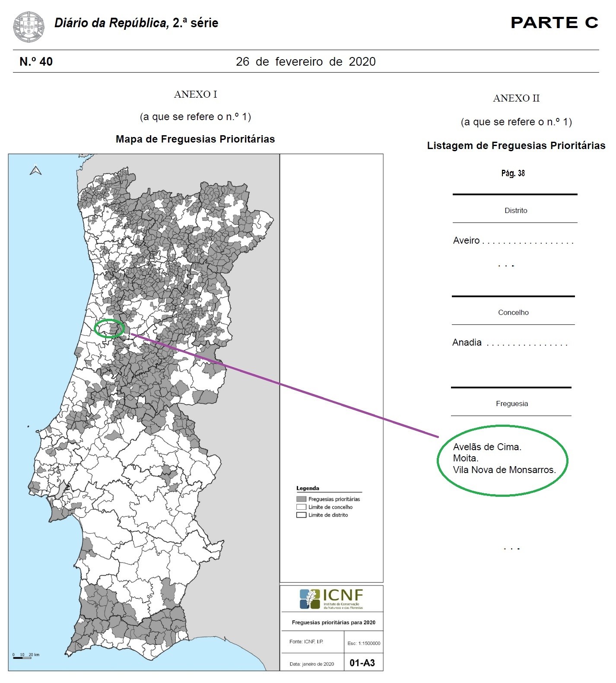Select the Avelãs de Cima entry
The image size is (616, 683).
pos(487,447)
